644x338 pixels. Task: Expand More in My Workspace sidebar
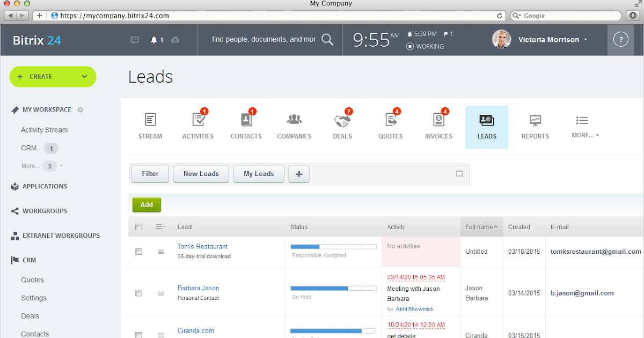42,166
